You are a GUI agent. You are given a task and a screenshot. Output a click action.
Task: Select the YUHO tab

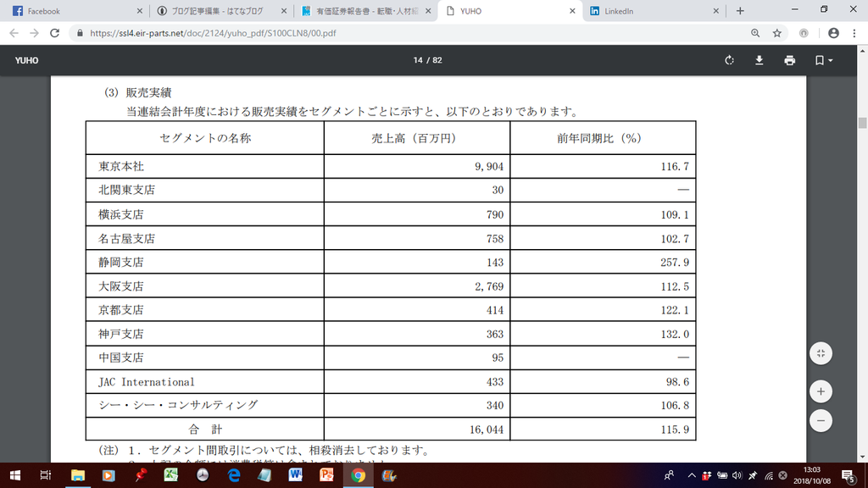click(509, 11)
